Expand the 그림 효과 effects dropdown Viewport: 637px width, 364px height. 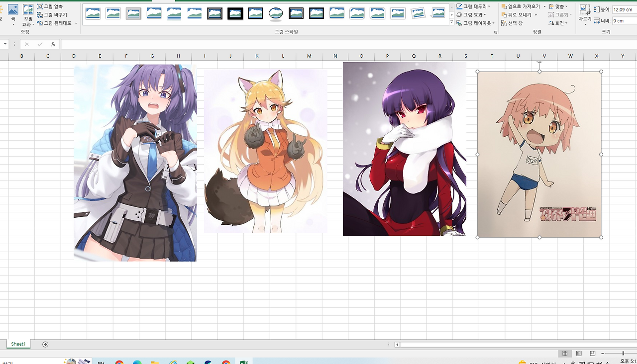(471, 15)
